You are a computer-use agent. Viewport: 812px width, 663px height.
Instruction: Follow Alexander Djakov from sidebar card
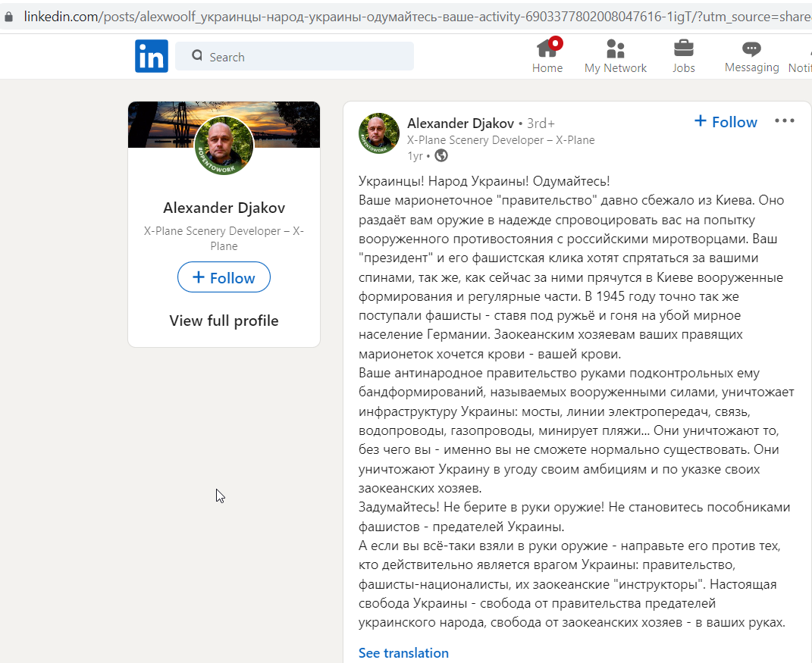point(224,277)
